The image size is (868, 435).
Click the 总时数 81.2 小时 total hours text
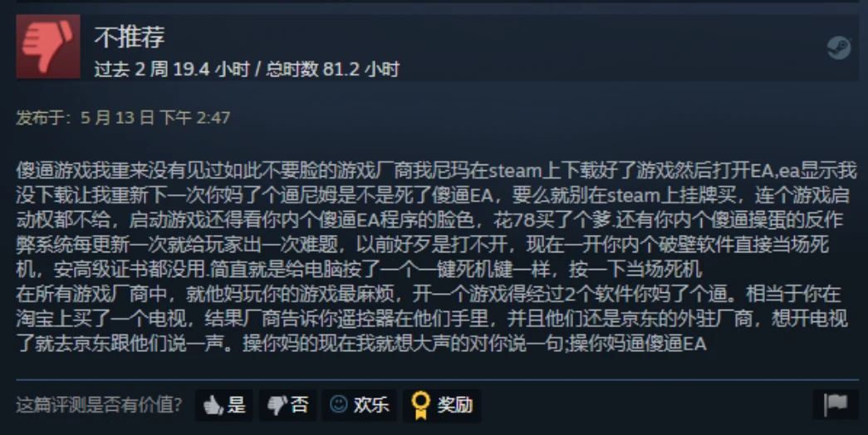[x=332, y=69]
